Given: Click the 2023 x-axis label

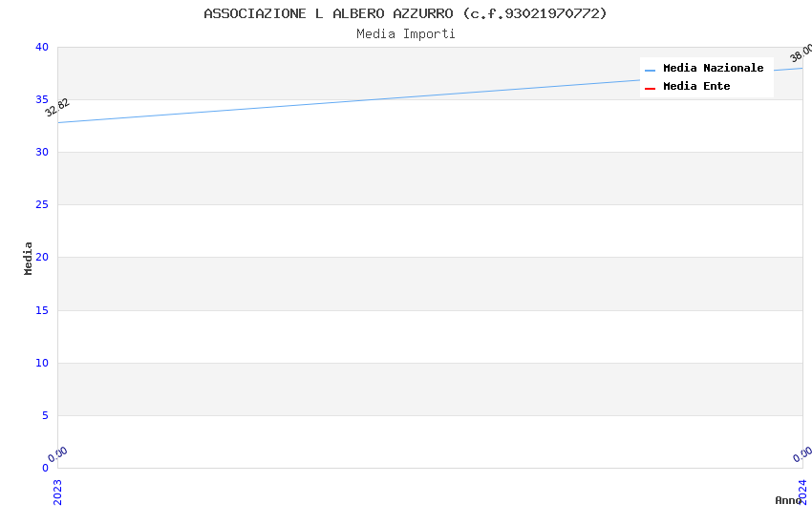Looking at the screenshot, I should click(x=57, y=492).
